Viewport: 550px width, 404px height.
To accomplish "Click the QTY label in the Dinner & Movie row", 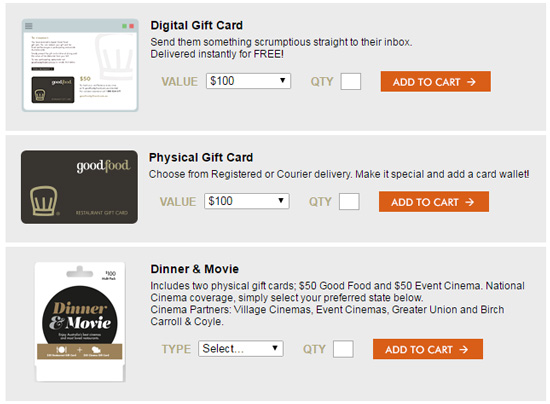I will (314, 349).
